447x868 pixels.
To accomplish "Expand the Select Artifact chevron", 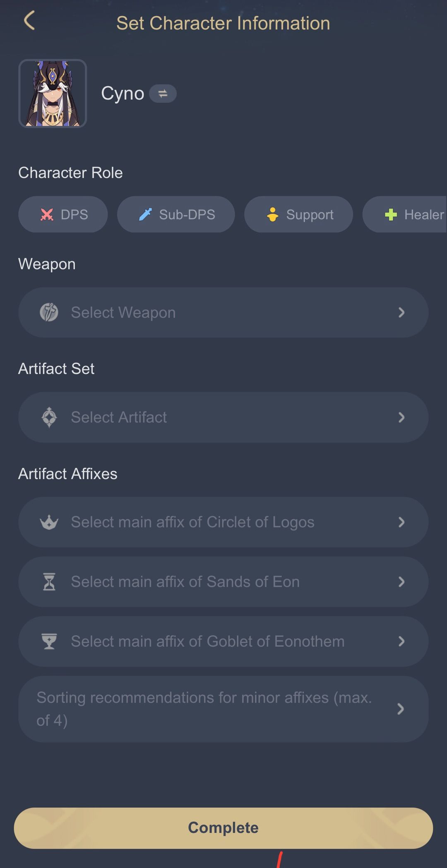I will (x=401, y=417).
